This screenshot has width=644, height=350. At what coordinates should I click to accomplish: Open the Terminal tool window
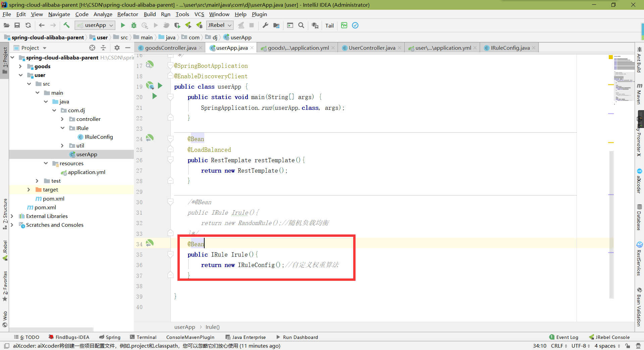coord(143,337)
